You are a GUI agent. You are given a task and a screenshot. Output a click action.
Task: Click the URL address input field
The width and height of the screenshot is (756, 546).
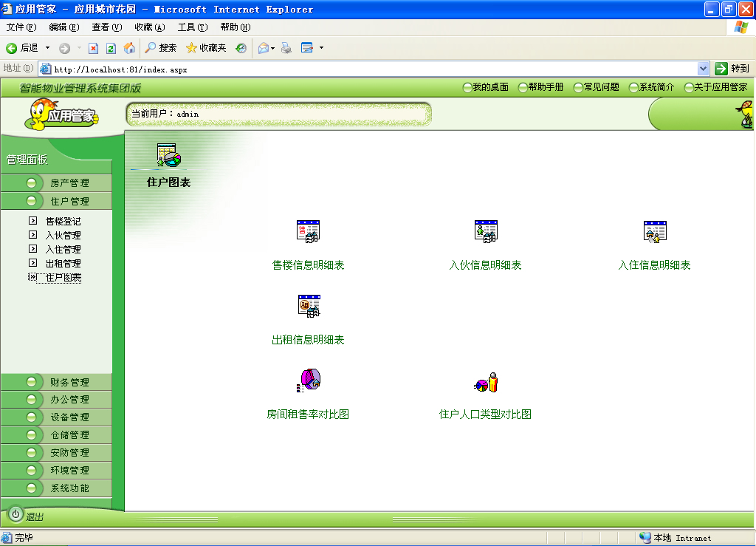(x=369, y=69)
